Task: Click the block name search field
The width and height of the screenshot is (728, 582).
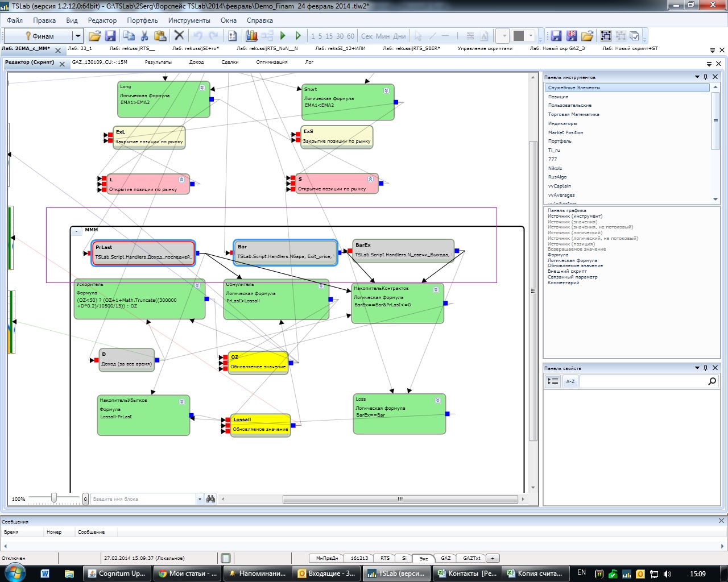Action: tap(143, 499)
